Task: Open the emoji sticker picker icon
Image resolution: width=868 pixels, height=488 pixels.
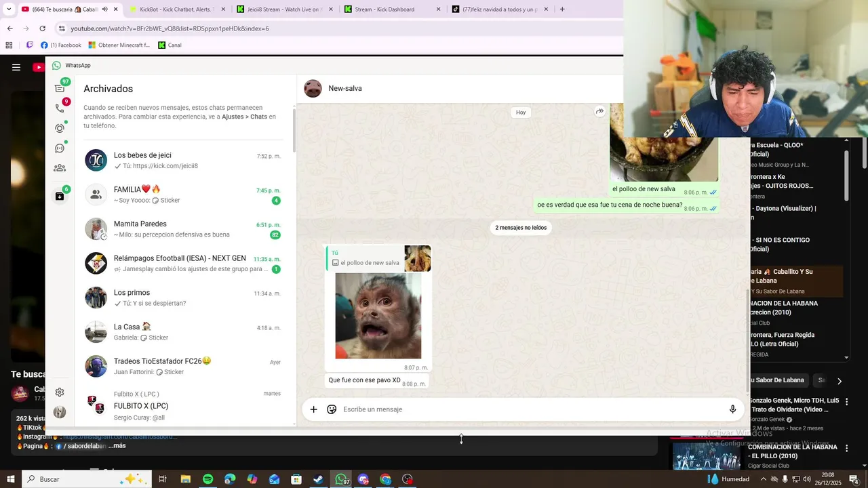Action: click(x=332, y=409)
